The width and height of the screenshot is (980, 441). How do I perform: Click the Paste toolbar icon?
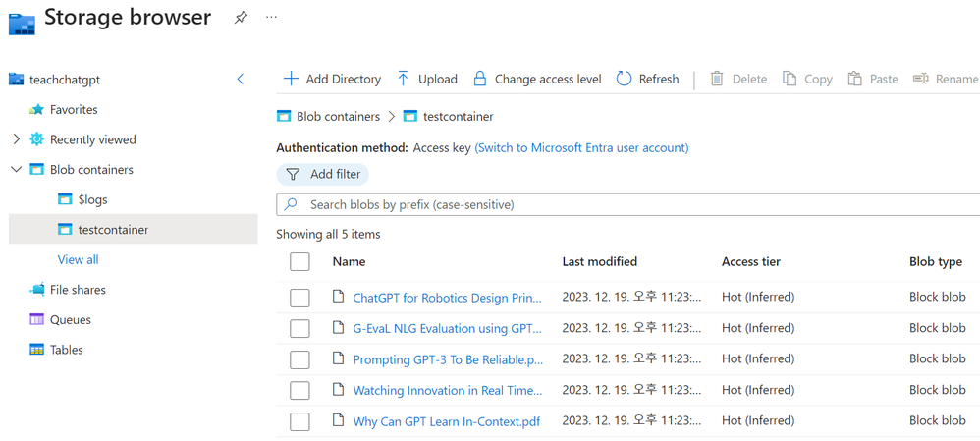(855, 79)
